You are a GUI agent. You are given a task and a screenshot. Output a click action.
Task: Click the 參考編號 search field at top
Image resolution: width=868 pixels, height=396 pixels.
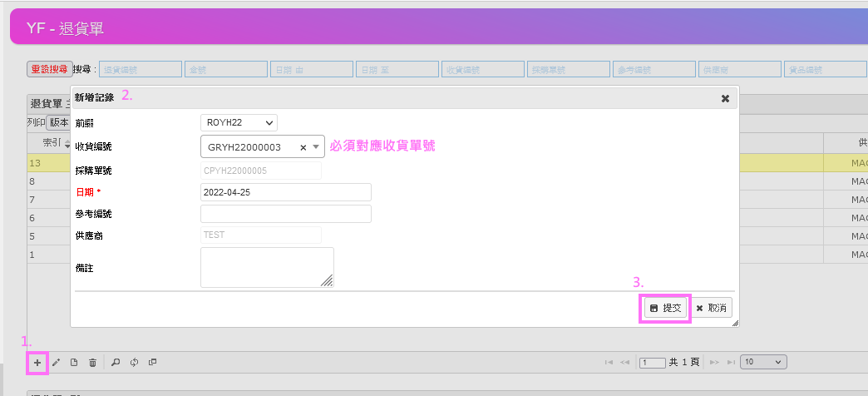[654, 69]
